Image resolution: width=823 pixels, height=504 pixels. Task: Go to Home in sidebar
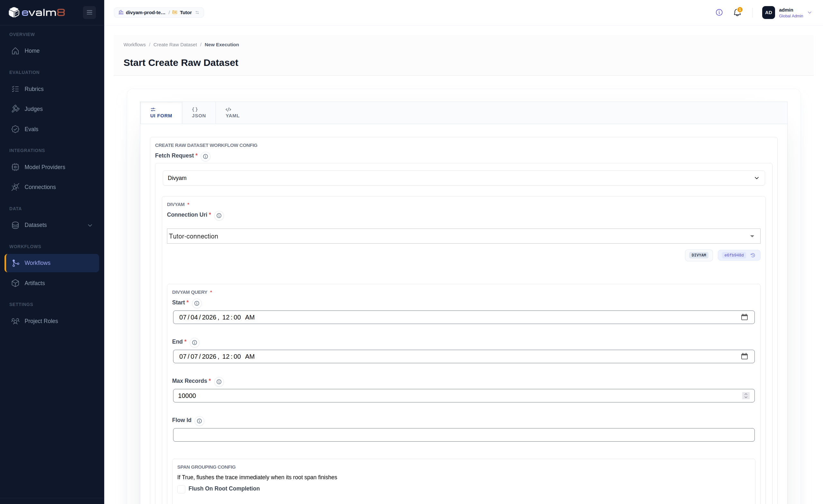click(52, 51)
